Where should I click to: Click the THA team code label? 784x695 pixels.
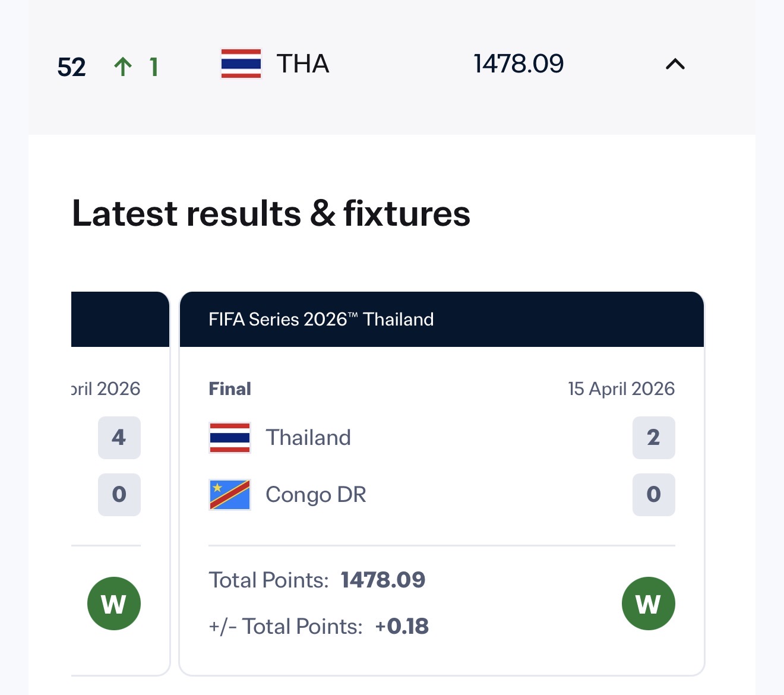pos(303,64)
